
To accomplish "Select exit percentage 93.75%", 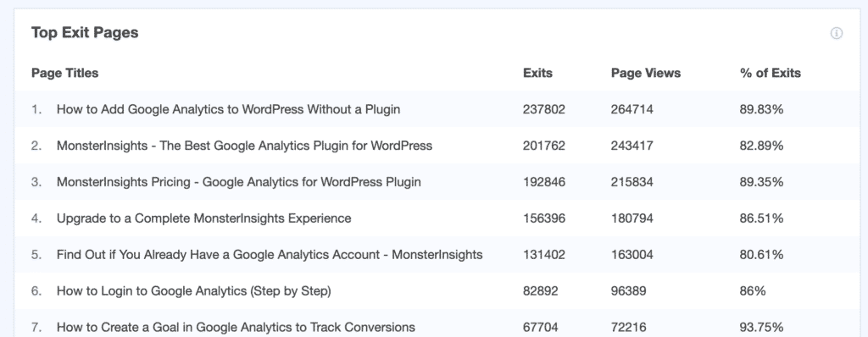I will (x=762, y=328).
